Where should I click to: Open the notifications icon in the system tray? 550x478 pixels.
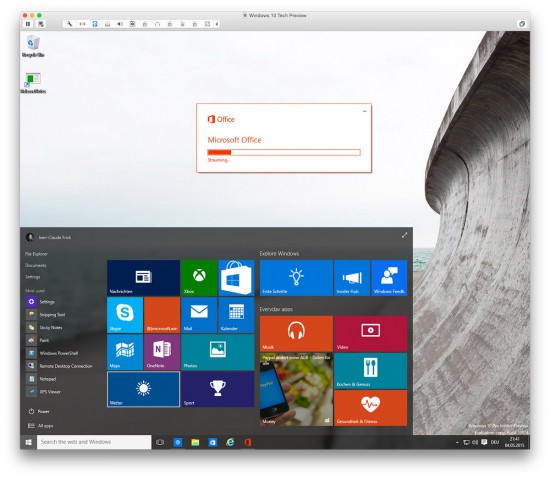[x=484, y=443]
